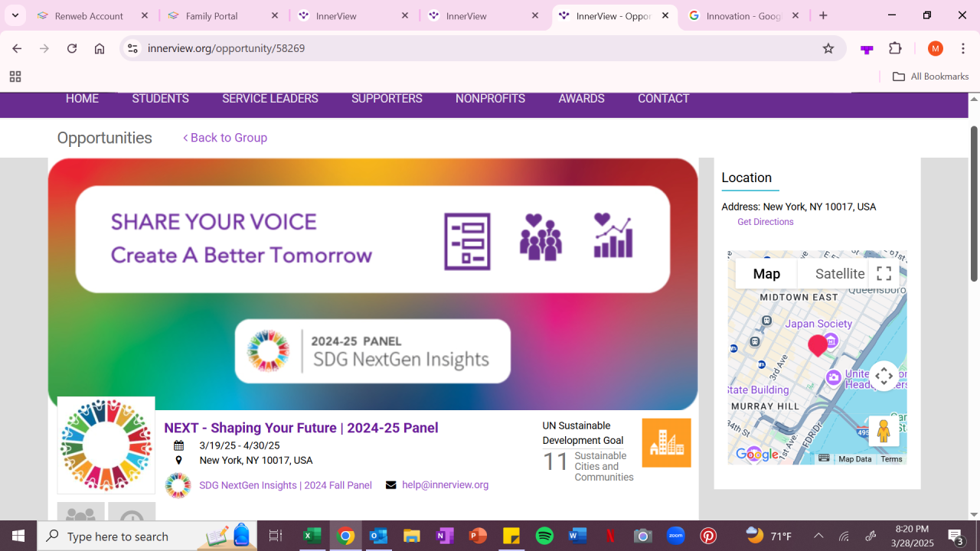Click the Back to Group link
Viewport: 980px width, 551px height.
click(225, 138)
